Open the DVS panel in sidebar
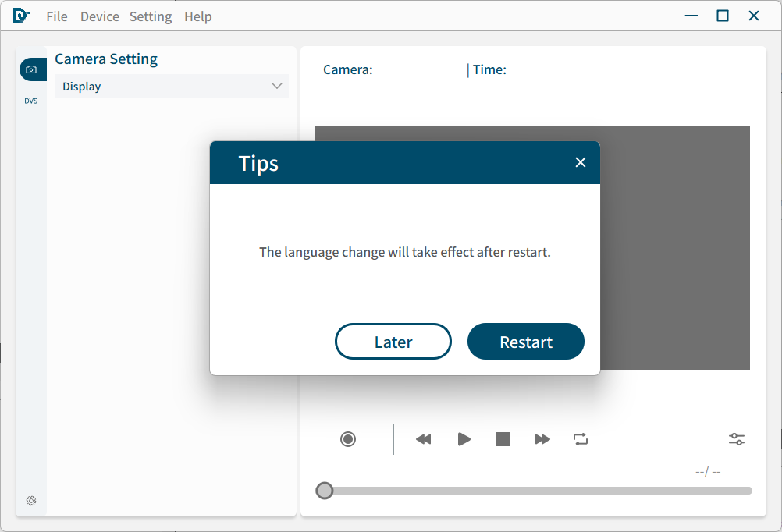 [31, 101]
